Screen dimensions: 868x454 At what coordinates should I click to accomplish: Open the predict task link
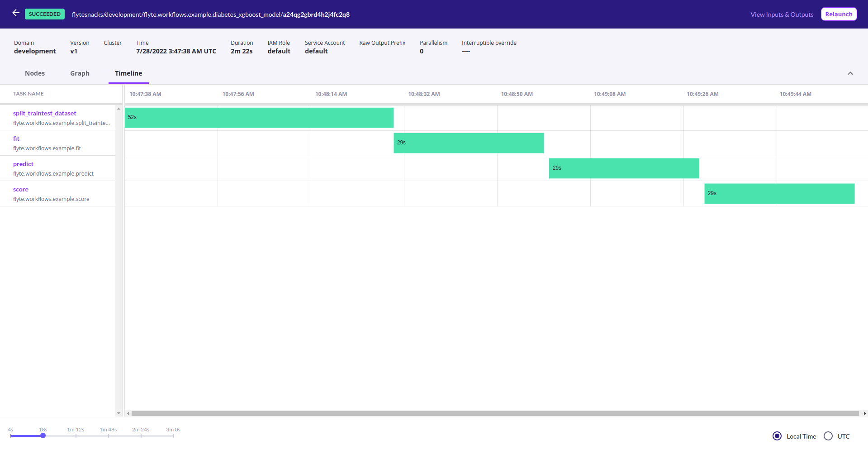(x=23, y=164)
